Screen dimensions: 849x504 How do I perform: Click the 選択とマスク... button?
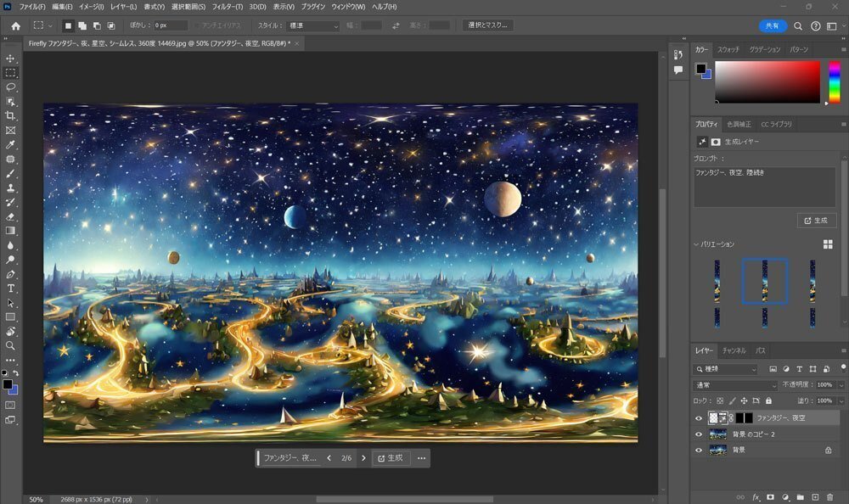488,25
